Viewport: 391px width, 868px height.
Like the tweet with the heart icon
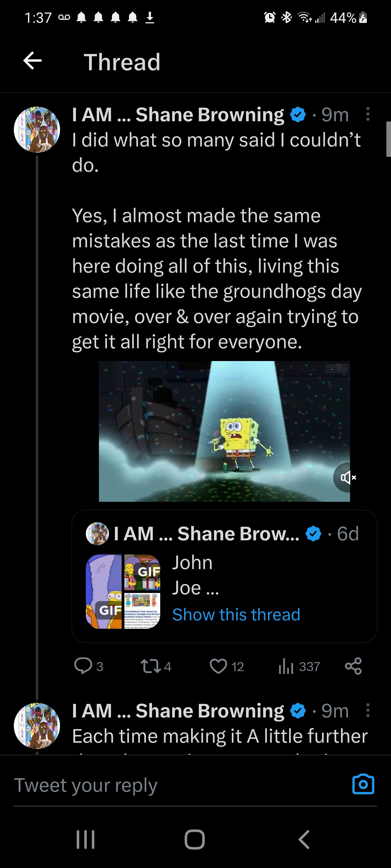218,666
